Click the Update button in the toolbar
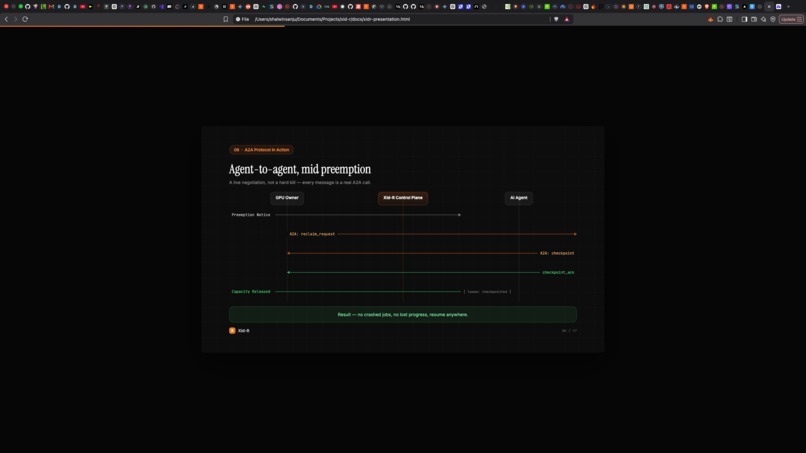Screen dimensions: 806x453 click(787, 19)
